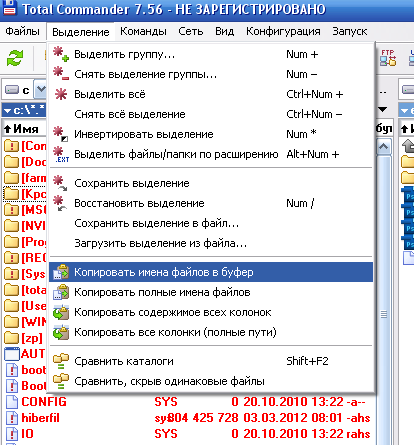Choose Сохранить выделение в файл…
Screen dimensions: 414x445
[x=211, y=223]
